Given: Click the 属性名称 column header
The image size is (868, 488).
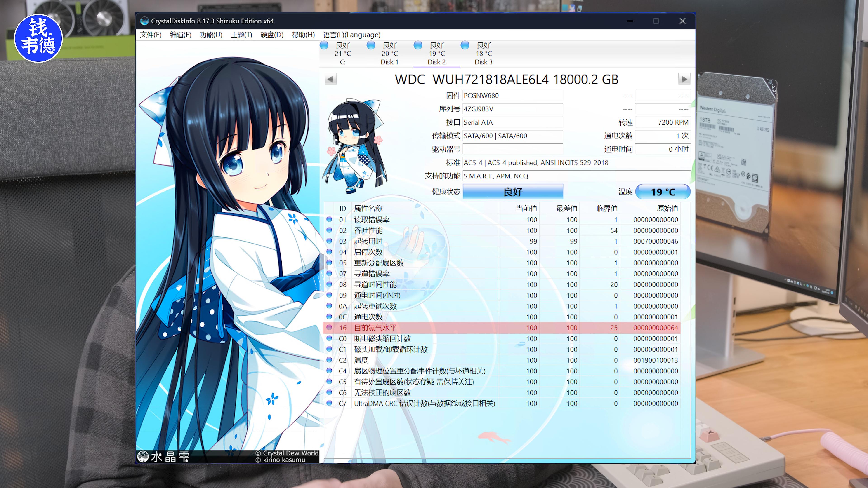Looking at the screenshot, I should pyautogui.click(x=368, y=208).
